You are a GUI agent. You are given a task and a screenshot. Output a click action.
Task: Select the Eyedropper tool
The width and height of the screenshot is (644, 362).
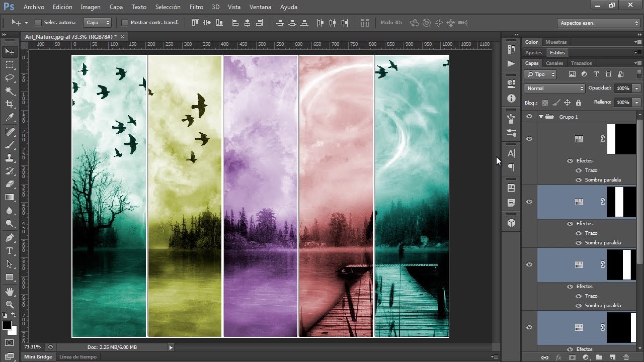10,118
